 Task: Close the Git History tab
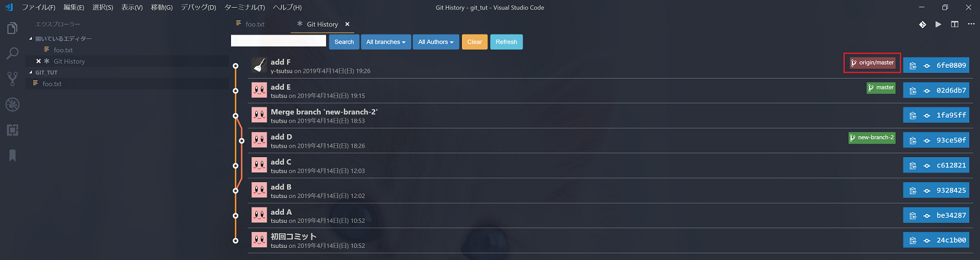pyautogui.click(x=347, y=24)
